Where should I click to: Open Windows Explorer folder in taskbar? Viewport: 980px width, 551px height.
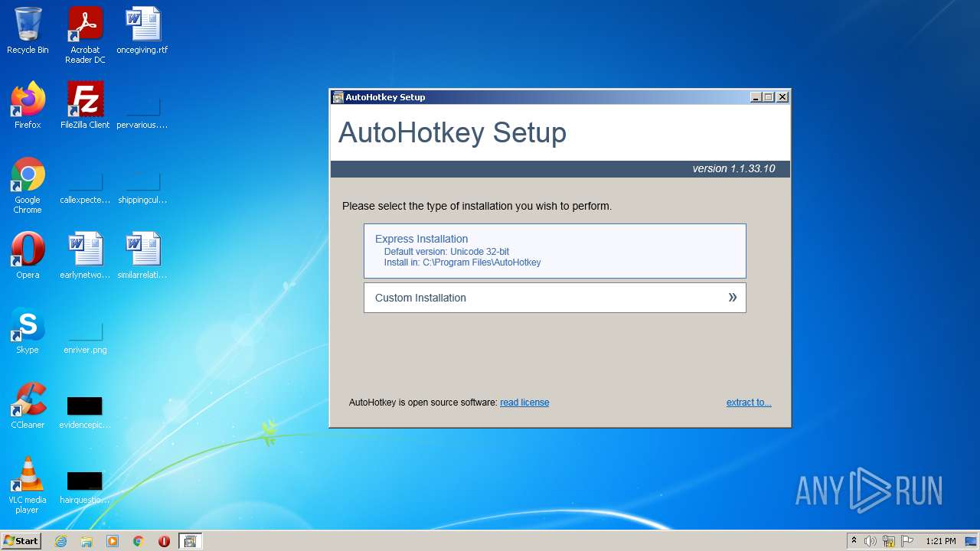(87, 541)
